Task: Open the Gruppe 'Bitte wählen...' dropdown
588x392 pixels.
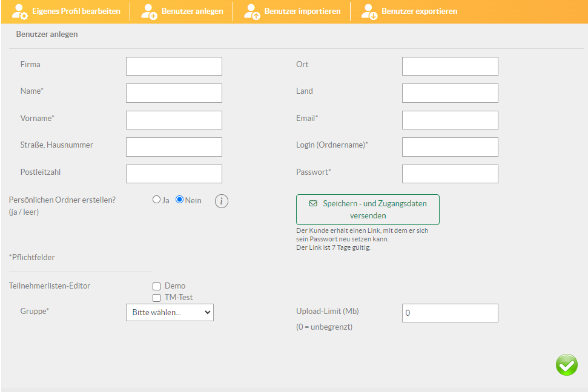Action: point(170,312)
